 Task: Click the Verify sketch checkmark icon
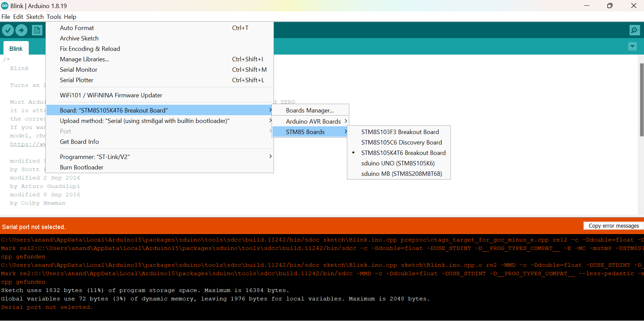click(x=8, y=30)
